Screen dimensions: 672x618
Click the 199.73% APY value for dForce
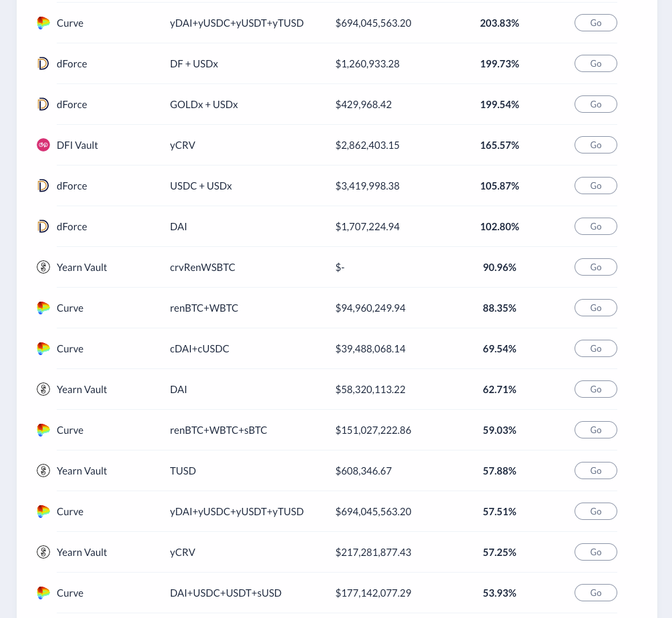(499, 64)
